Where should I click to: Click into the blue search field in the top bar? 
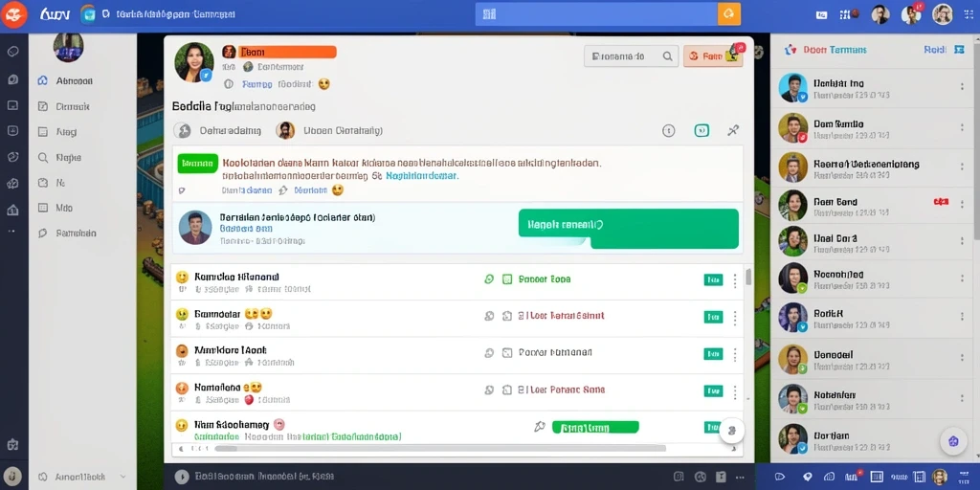pyautogui.click(x=596, y=13)
